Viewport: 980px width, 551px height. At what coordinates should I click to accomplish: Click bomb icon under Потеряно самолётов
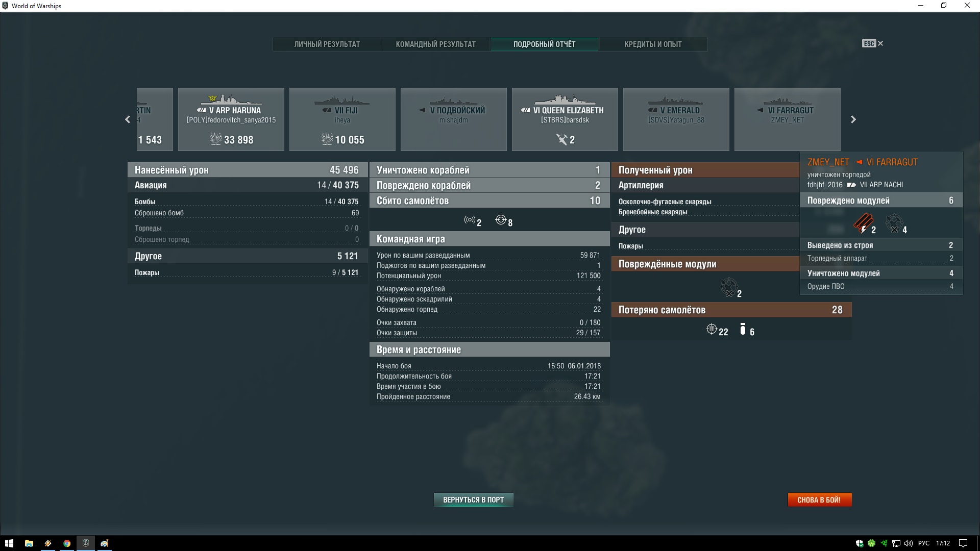pos(743,329)
